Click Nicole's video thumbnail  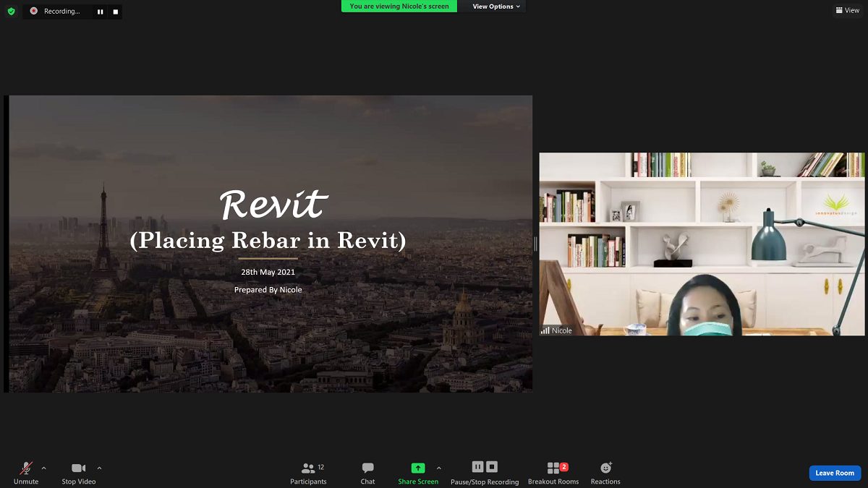coord(702,244)
